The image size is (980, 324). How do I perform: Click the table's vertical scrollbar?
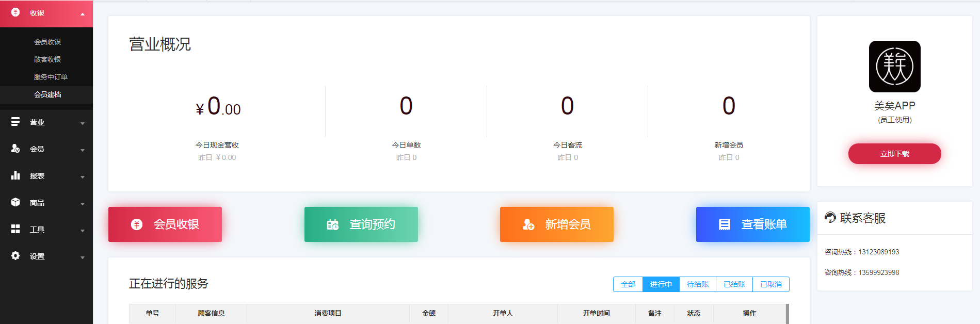(x=788, y=314)
